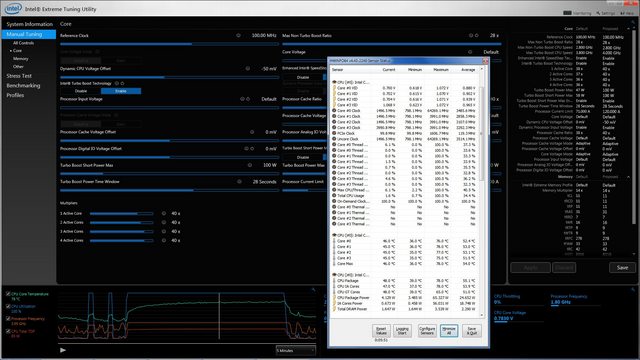The width and height of the screenshot is (640, 360).
Task: Click the graph panel wrench settings icon
Action: pyautogui.click(x=313, y=290)
